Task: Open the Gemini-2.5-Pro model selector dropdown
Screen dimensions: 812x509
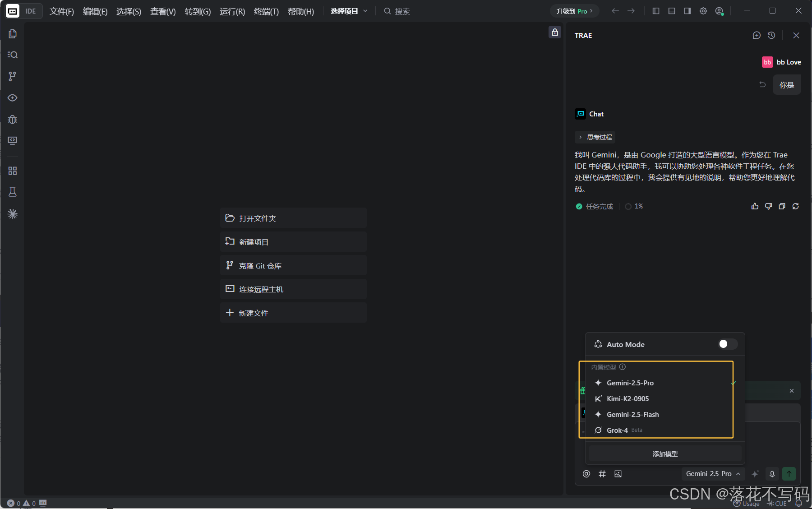Action: point(713,474)
